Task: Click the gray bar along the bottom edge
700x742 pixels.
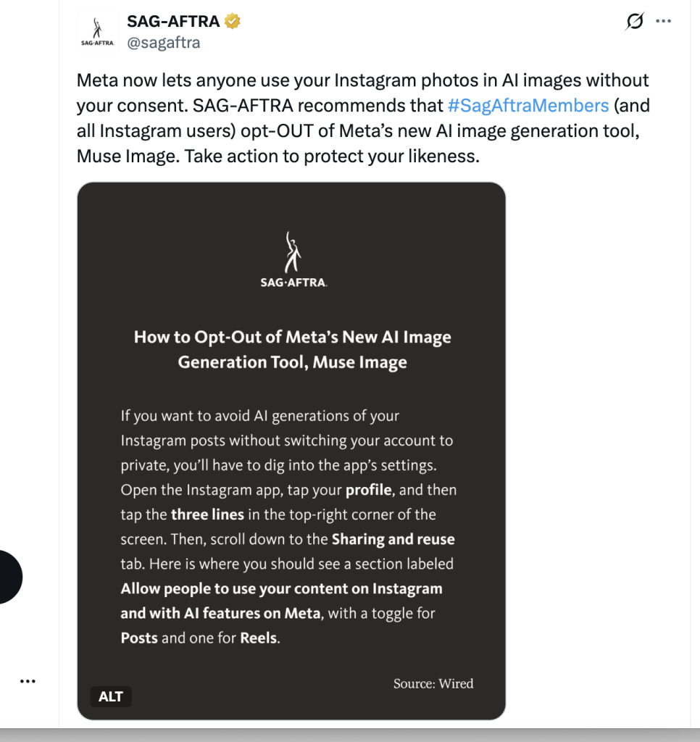Action: tap(350, 735)
